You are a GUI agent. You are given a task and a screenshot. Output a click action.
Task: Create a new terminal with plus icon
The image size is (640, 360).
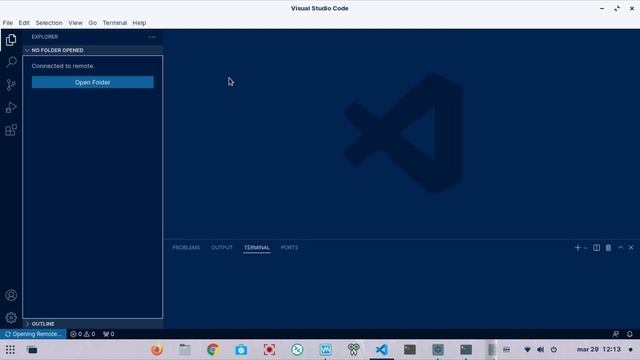(x=578, y=248)
